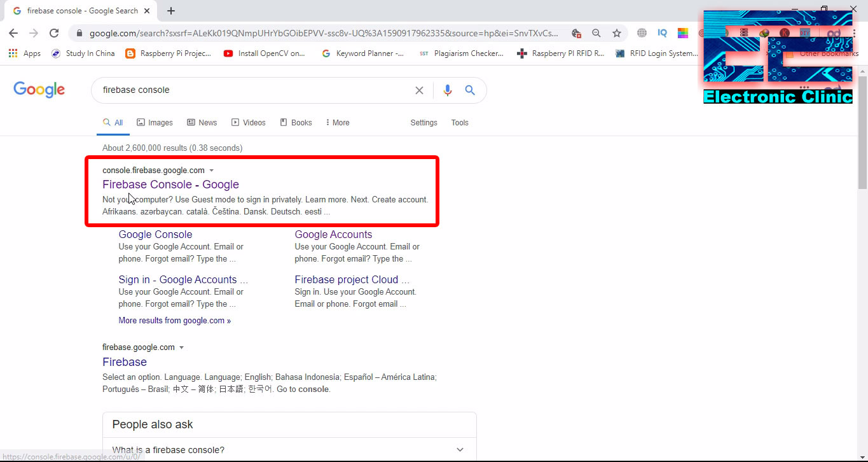Viewport: 868px width, 462px height.
Task: Open the RFID Login System bookmark
Action: click(657, 53)
